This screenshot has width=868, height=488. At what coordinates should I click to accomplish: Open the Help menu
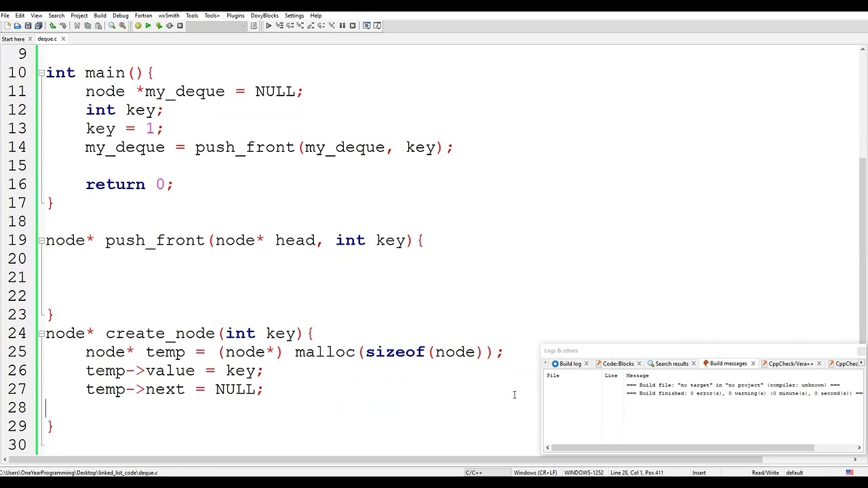[316, 15]
